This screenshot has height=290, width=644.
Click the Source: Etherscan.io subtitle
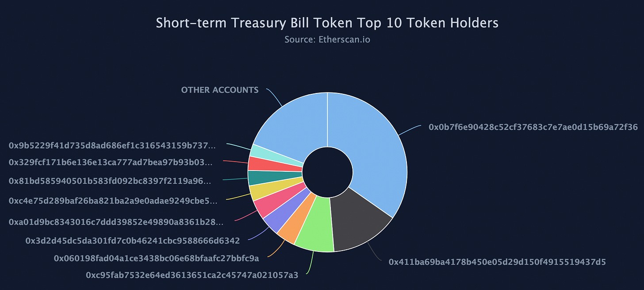coord(327,39)
